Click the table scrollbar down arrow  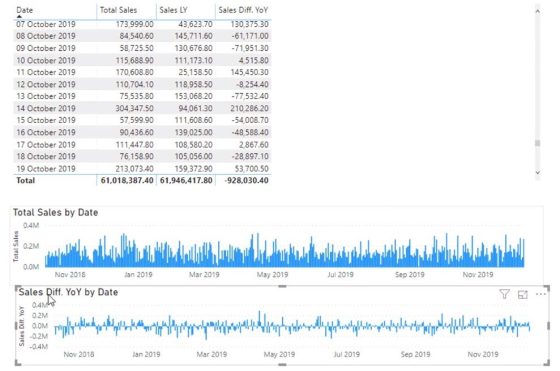click(537, 172)
